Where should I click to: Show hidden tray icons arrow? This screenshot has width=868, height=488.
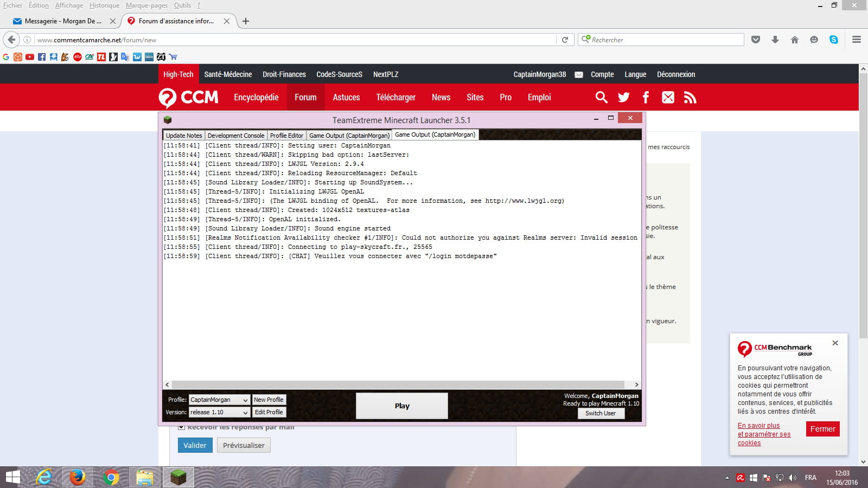(x=727, y=478)
